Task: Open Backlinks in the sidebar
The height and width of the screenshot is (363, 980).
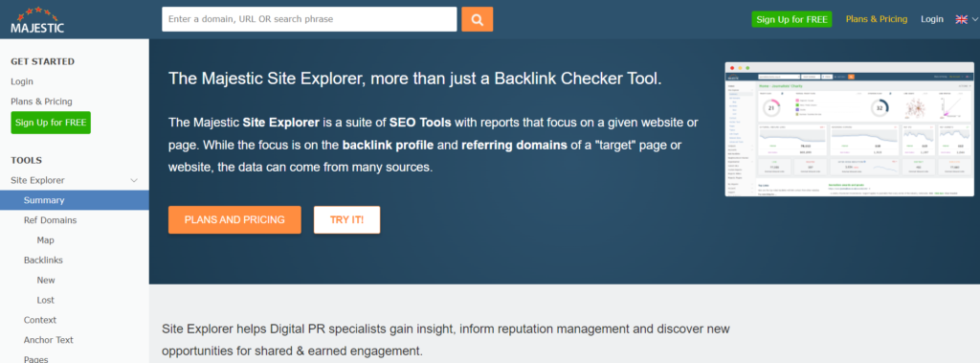Action: [43, 261]
